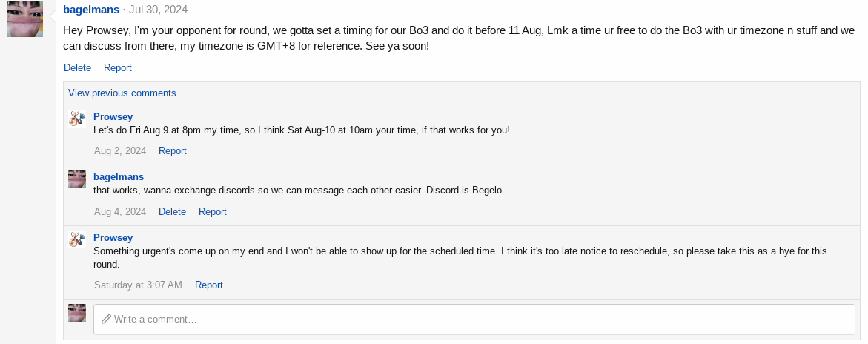This screenshot has width=868, height=344.
Task: Click the Aug 4, 2024 comment timestamp
Action: click(x=120, y=211)
